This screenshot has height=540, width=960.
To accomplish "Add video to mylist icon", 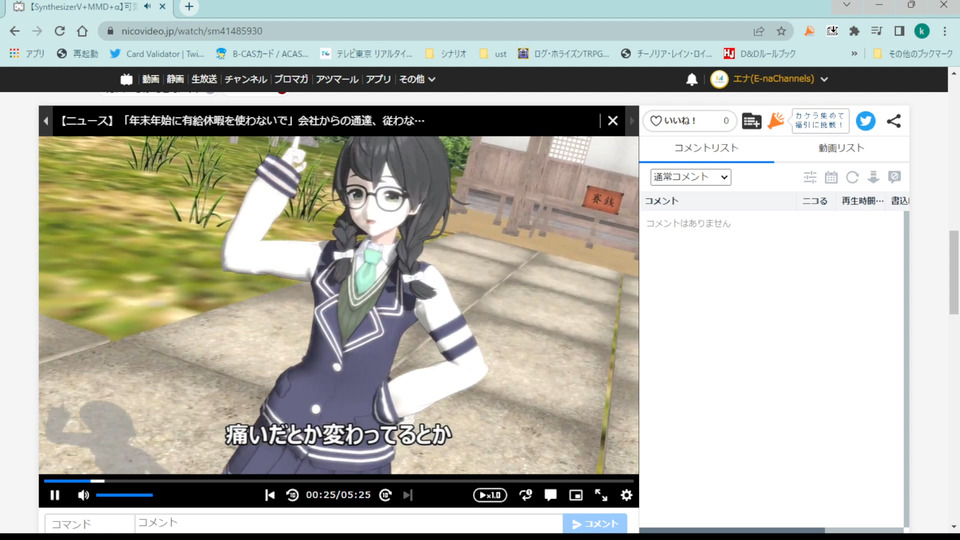I will [x=751, y=121].
